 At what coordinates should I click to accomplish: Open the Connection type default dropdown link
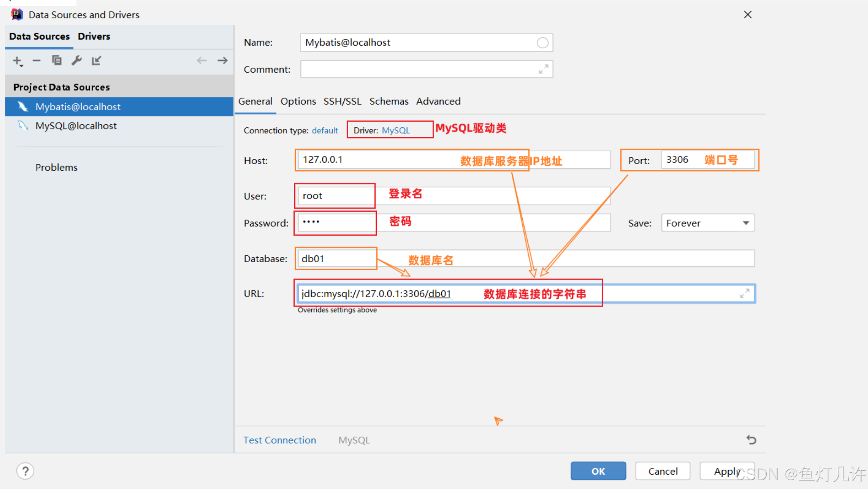(324, 130)
